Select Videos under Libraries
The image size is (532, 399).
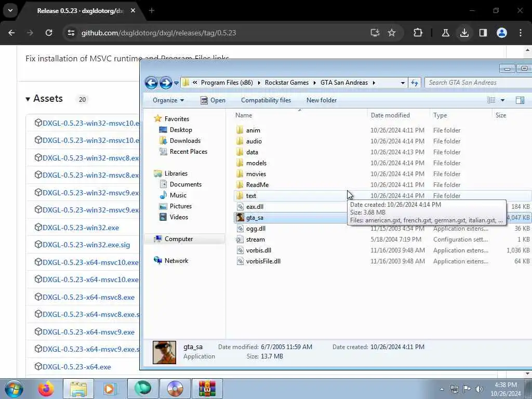click(x=174, y=217)
